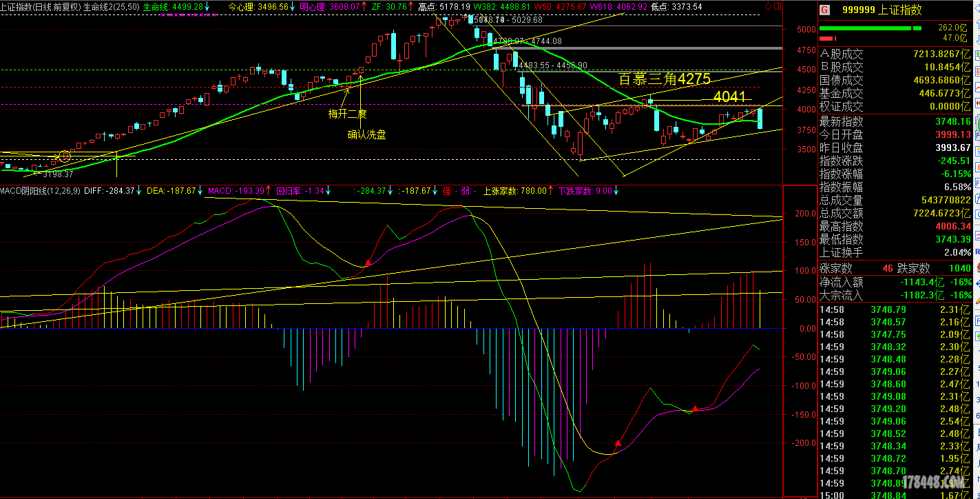Click the 净流入额 -1143.4亿 row
Image resolution: width=980 pixels, height=499 pixels.
(x=895, y=282)
